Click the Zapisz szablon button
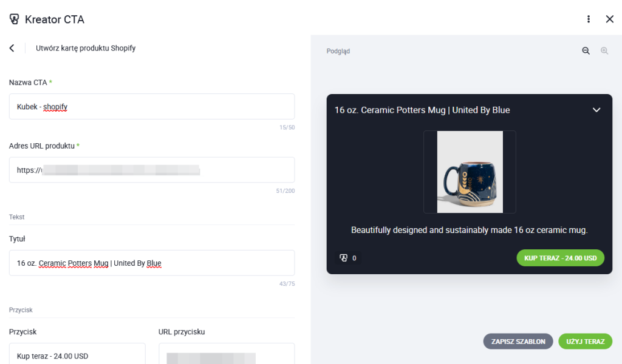This screenshot has height=364, width=622. (x=518, y=342)
